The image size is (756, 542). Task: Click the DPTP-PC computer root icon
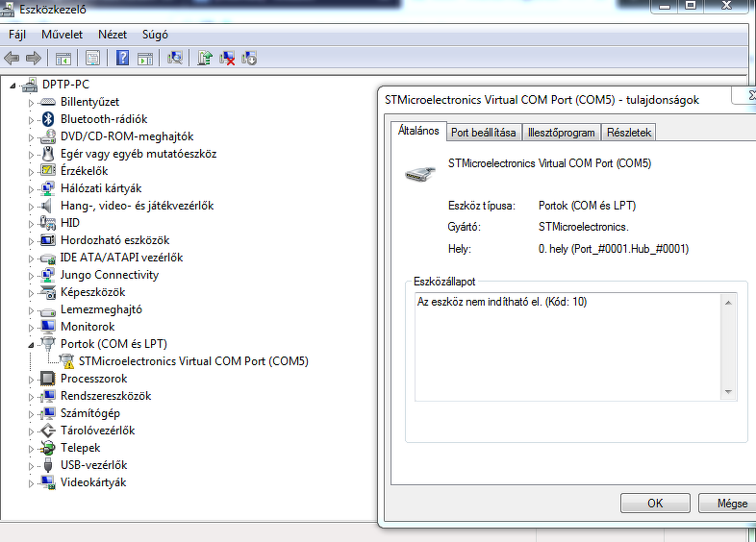pos(30,85)
